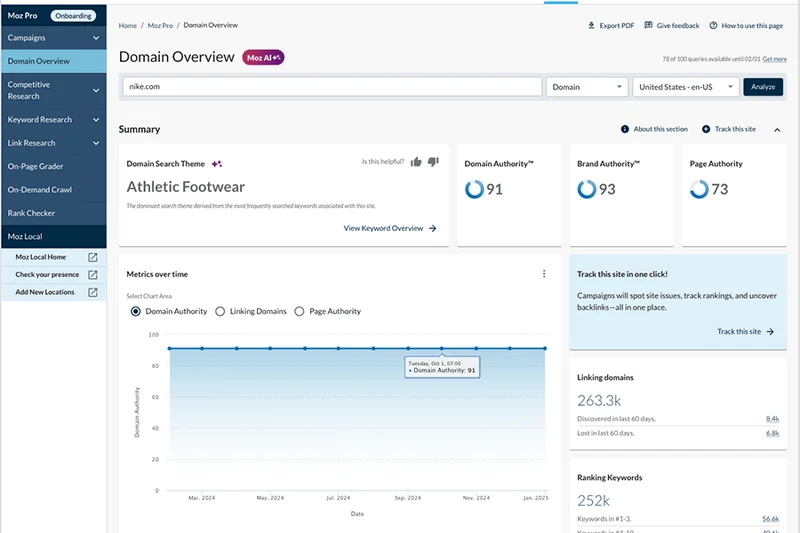Click the Analyze button
800x533 pixels.
click(x=763, y=87)
